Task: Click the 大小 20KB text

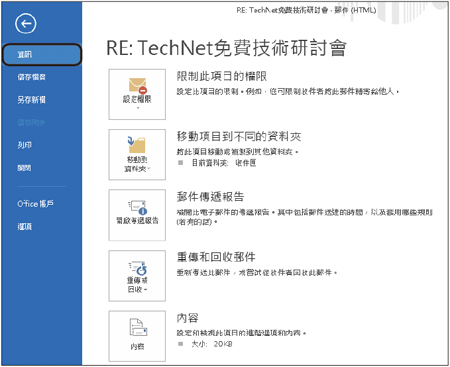Action: coord(212,344)
